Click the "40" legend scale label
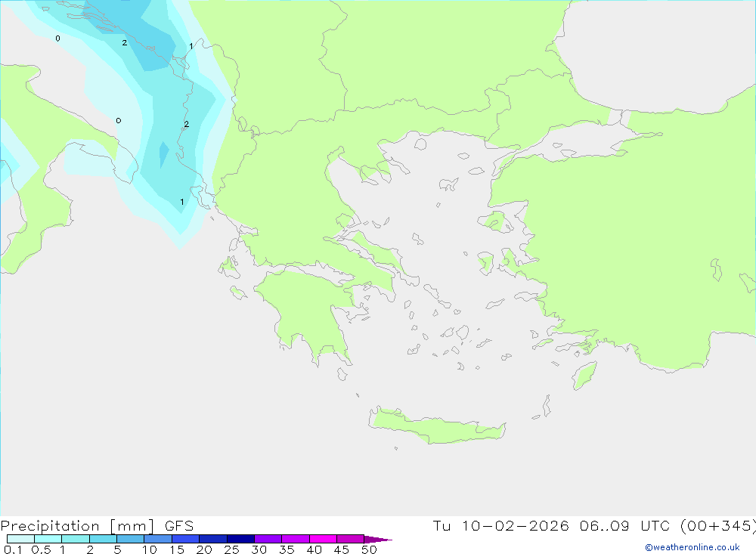This screenshot has width=756, height=554. [314, 549]
